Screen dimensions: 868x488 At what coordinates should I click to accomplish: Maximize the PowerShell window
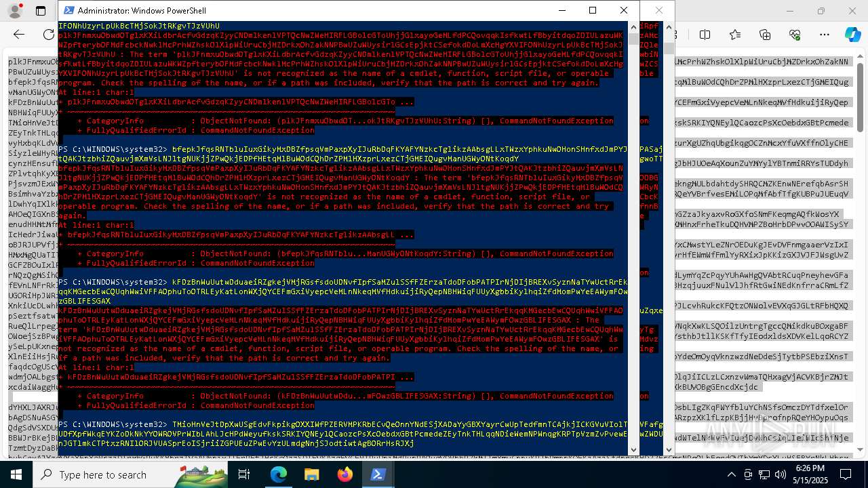[593, 11]
